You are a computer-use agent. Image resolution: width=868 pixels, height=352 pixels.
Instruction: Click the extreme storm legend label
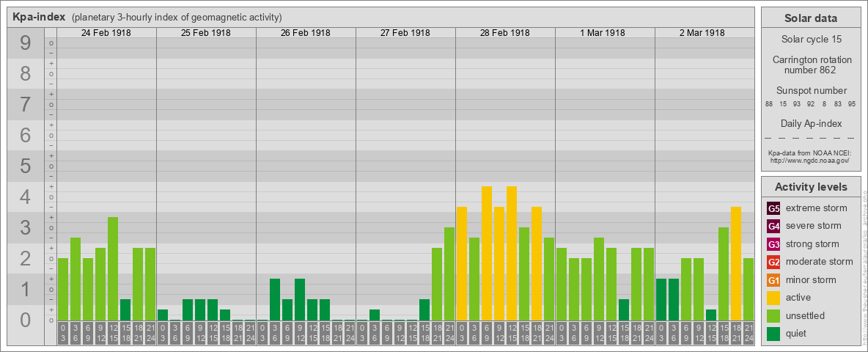817,209
